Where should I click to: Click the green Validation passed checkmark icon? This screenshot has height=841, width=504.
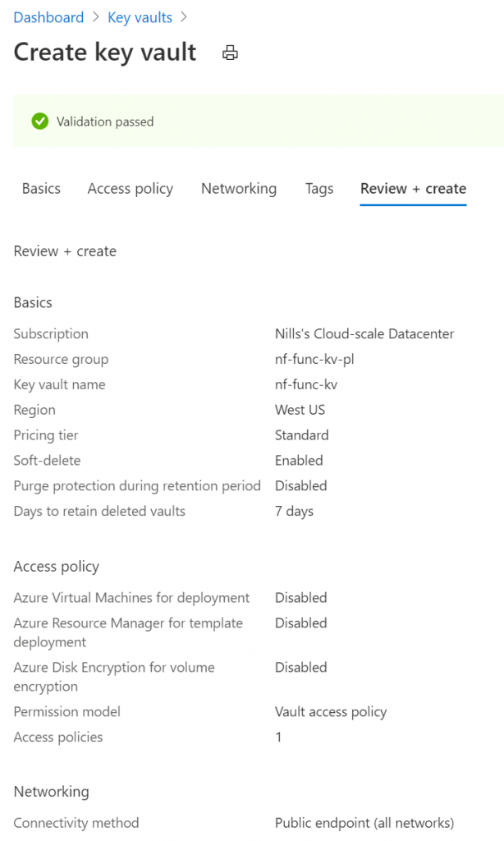pyautogui.click(x=39, y=122)
